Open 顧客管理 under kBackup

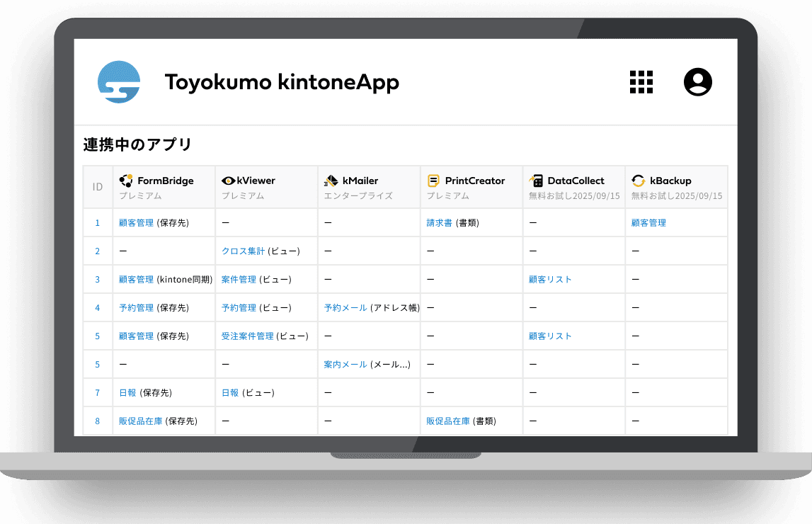pos(649,222)
